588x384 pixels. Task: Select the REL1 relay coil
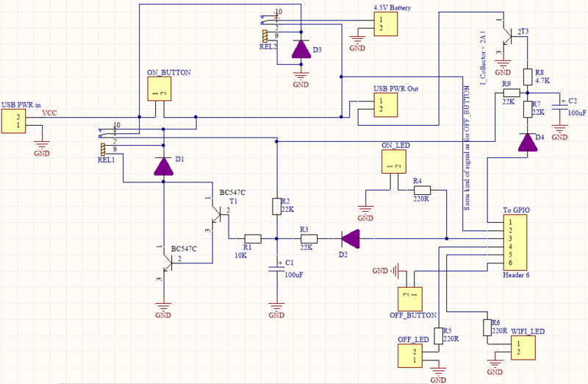tap(103, 150)
